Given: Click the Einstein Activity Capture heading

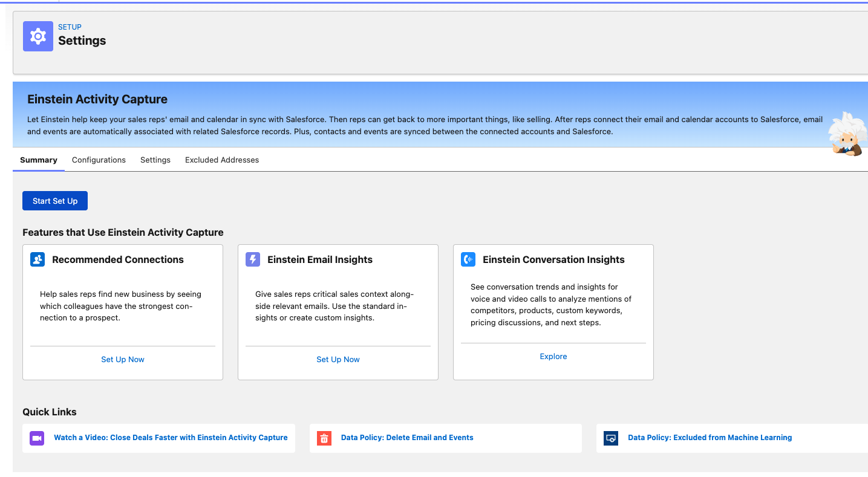Looking at the screenshot, I should pos(97,99).
